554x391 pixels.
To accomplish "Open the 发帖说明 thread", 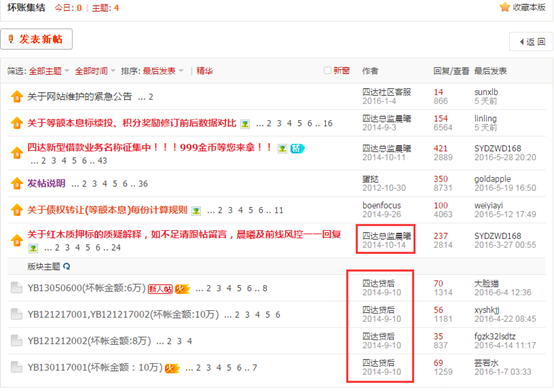I will pos(46,183).
